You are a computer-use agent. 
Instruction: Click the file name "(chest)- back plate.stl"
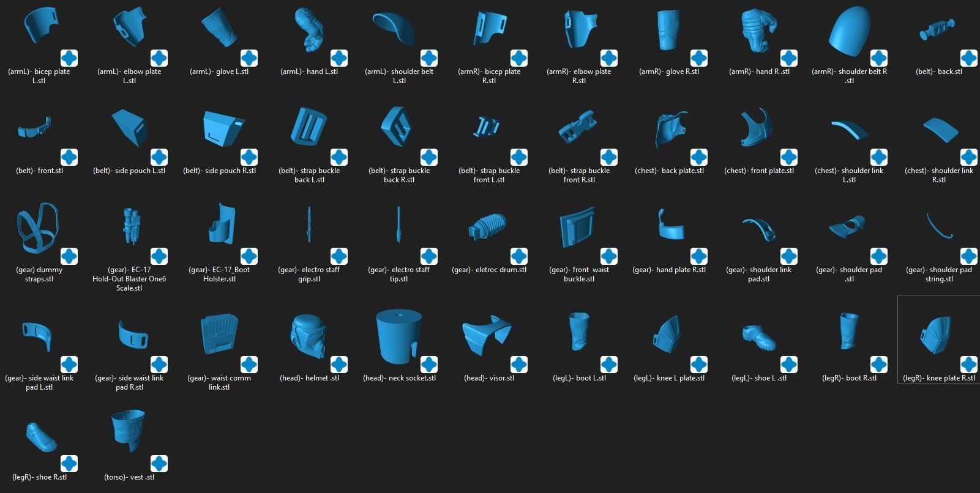[668, 171]
